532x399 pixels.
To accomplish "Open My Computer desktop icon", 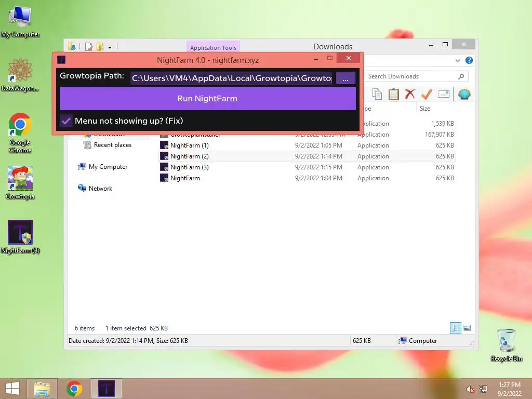I will pyautogui.click(x=20, y=21).
